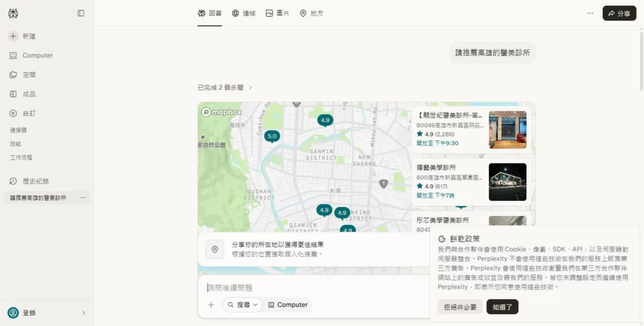Click the location pin icon in share banner
Viewport: 644px width, 326px height.
(x=214, y=249)
